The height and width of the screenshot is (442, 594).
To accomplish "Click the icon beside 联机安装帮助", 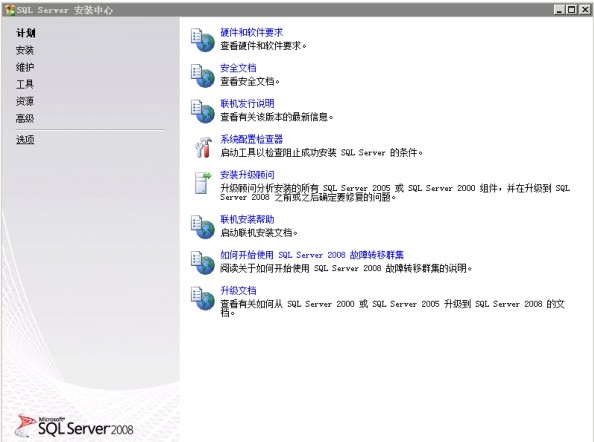I will [x=203, y=227].
